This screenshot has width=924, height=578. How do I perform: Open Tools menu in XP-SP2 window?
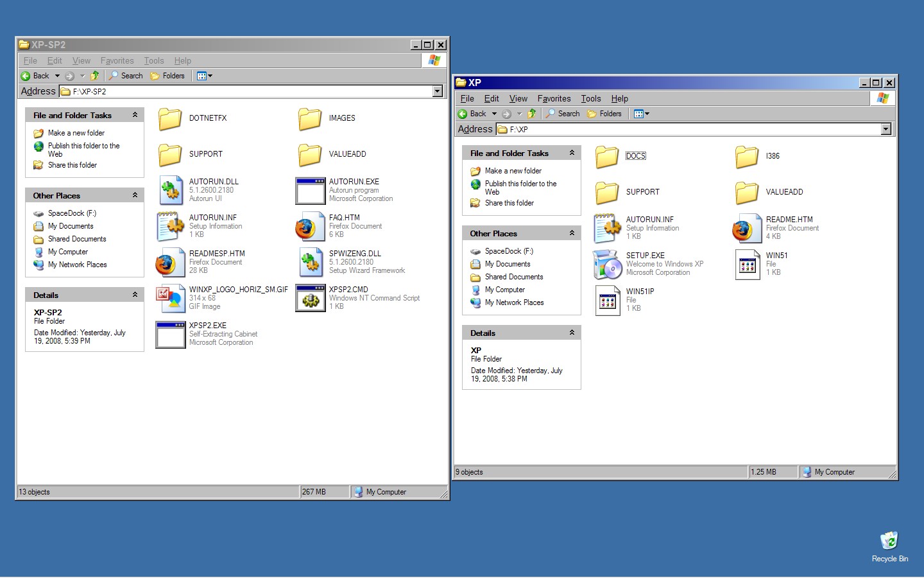click(x=154, y=60)
